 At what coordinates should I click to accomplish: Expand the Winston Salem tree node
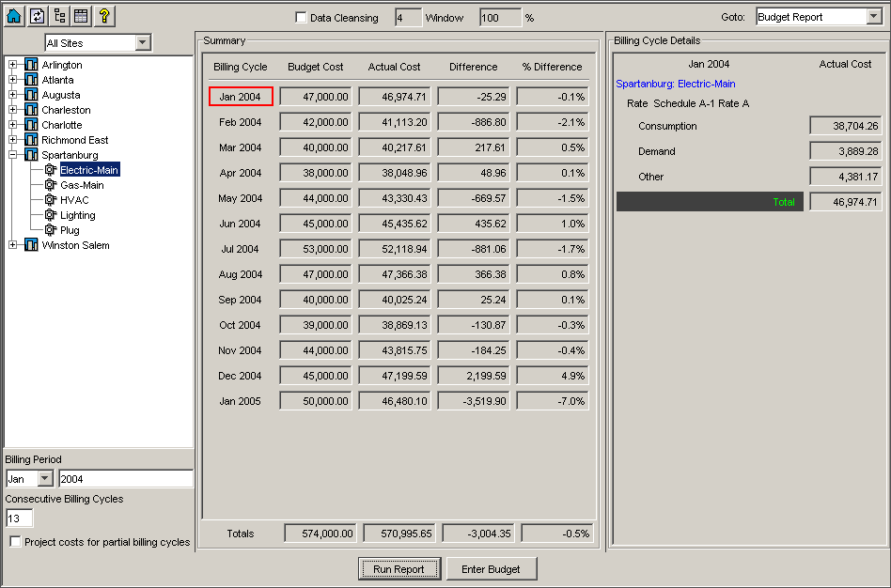point(12,245)
